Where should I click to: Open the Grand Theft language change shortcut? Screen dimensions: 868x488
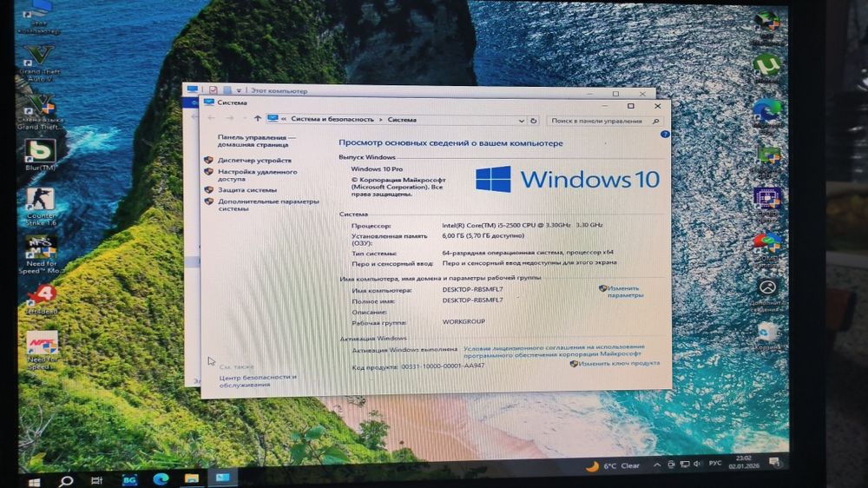point(40,112)
